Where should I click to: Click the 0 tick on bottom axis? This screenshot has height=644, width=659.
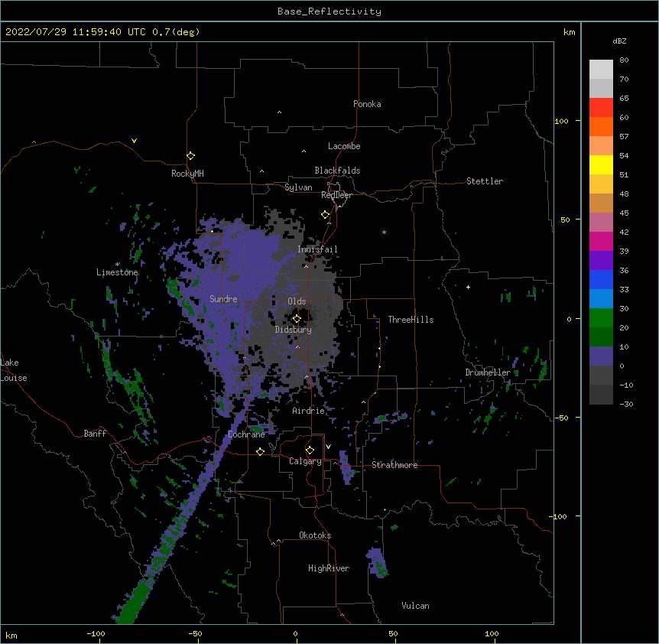295,634
